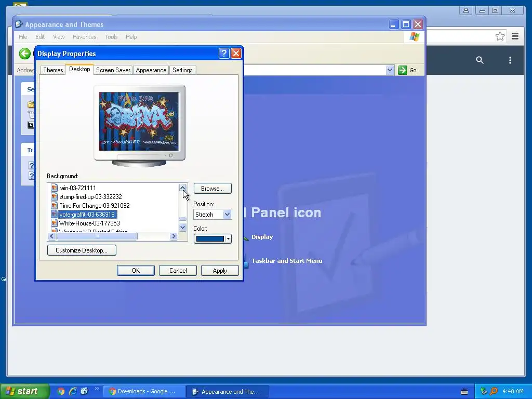Launch Internet Explorer from quick launch
This screenshot has width=532, height=399.
(x=73, y=391)
